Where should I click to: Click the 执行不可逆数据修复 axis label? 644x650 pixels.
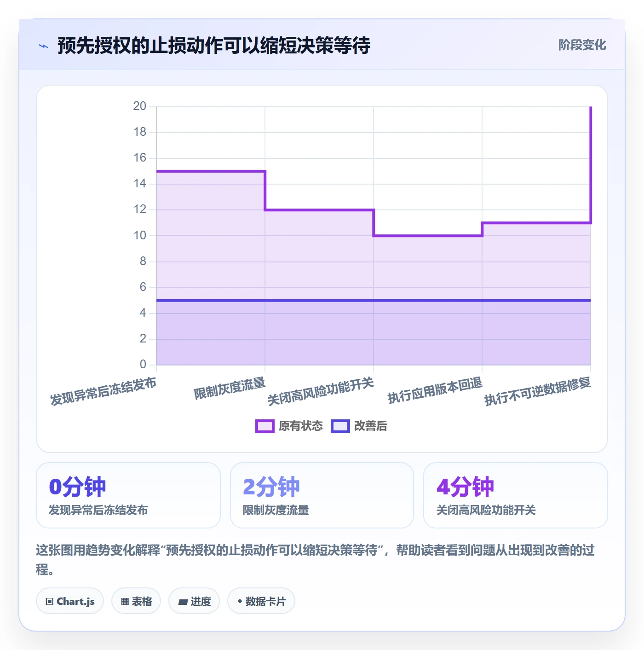538,391
